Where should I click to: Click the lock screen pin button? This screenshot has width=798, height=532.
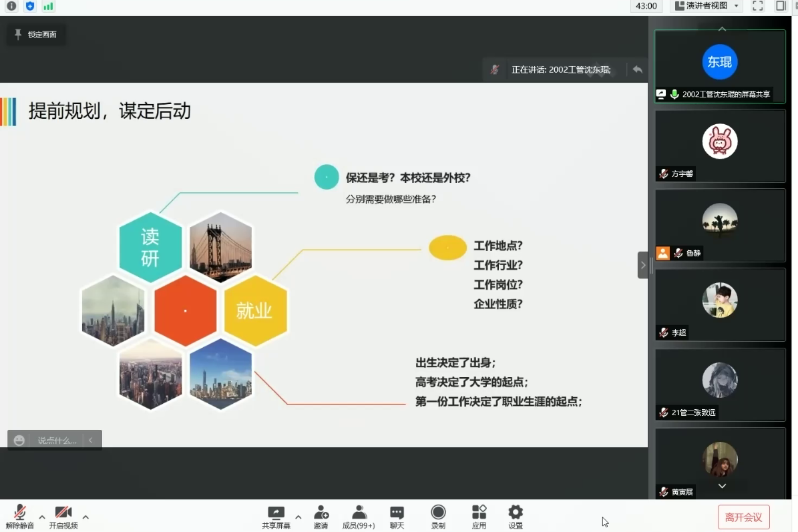point(36,35)
